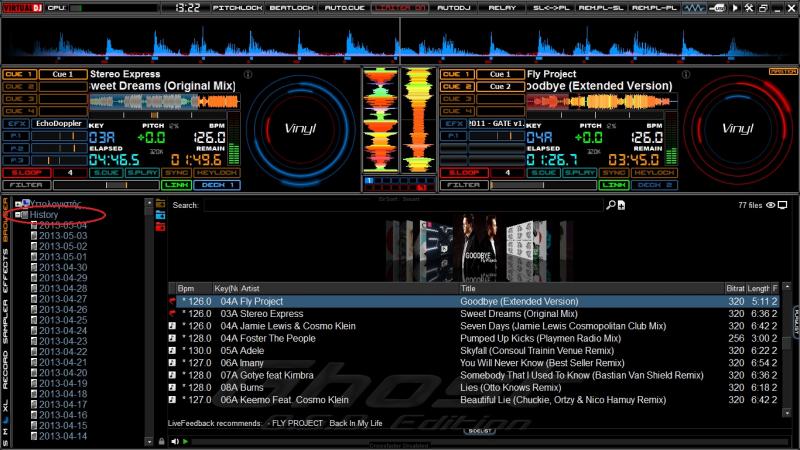The height and width of the screenshot is (450, 800).
Task: Click the yellow folder icon beside browser tree
Action: 160,204
